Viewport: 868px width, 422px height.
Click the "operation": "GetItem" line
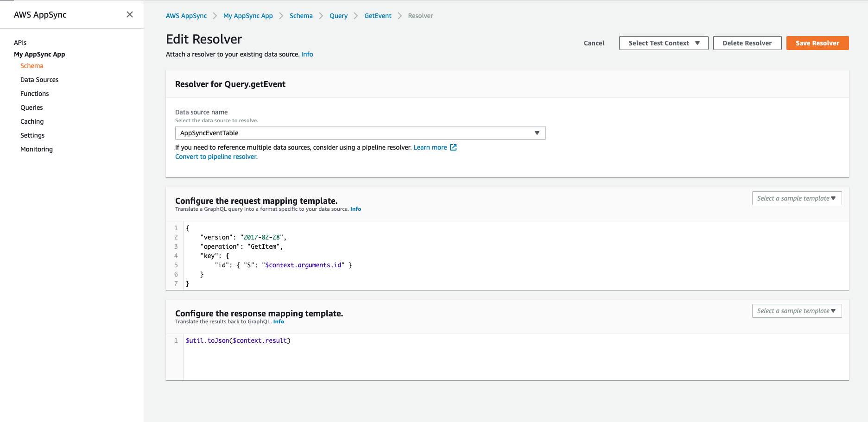pos(241,246)
